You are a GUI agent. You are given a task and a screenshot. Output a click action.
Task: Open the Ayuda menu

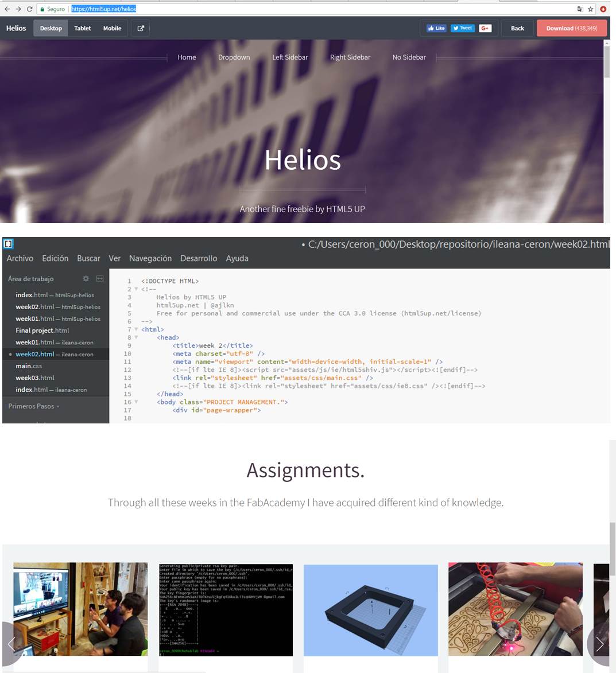click(x=237, y=258)
